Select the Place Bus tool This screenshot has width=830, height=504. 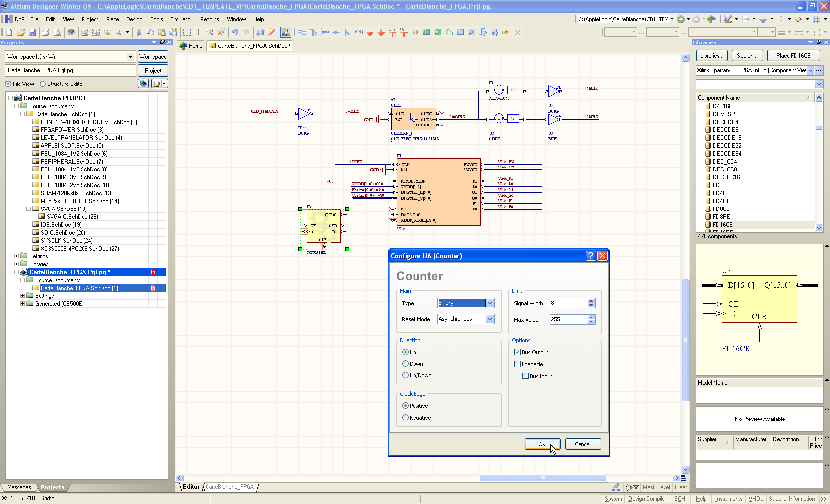[x=313, y=32]
